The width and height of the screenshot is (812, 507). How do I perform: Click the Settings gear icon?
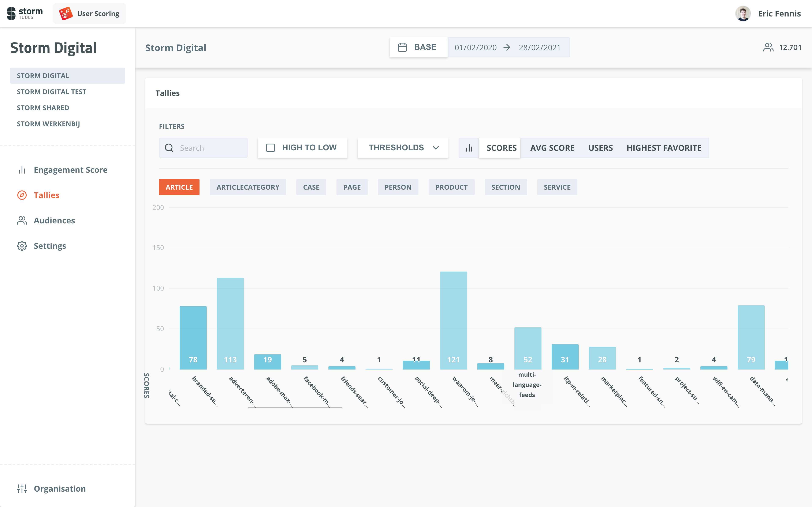click(22, 246)
